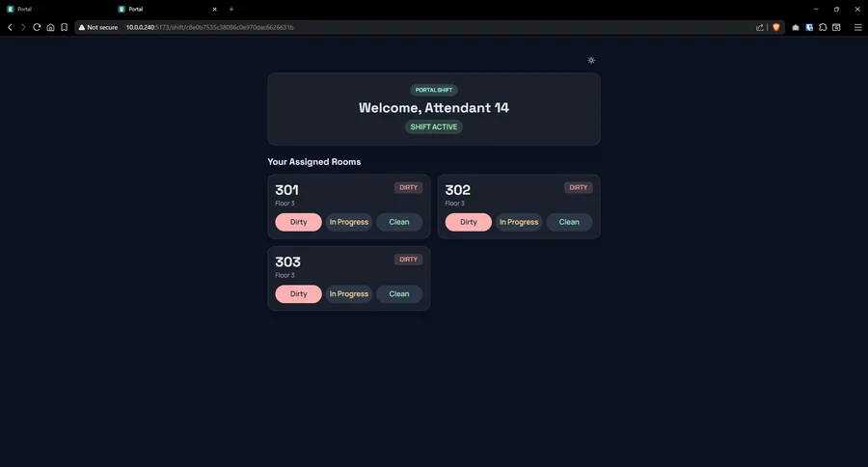Viewport: 868px width, 467px height.
Task: Close the active Portal tab
Action: [x=215, y=9]
